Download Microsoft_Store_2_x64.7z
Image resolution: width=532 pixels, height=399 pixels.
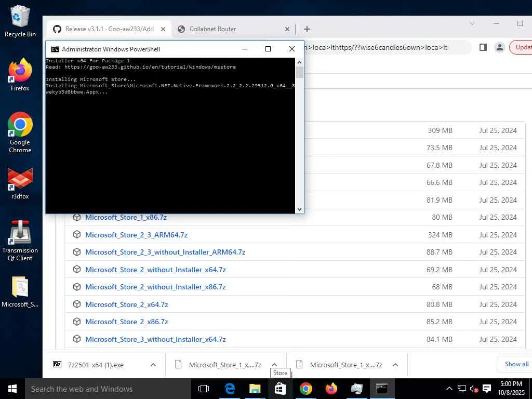[127, 304]
